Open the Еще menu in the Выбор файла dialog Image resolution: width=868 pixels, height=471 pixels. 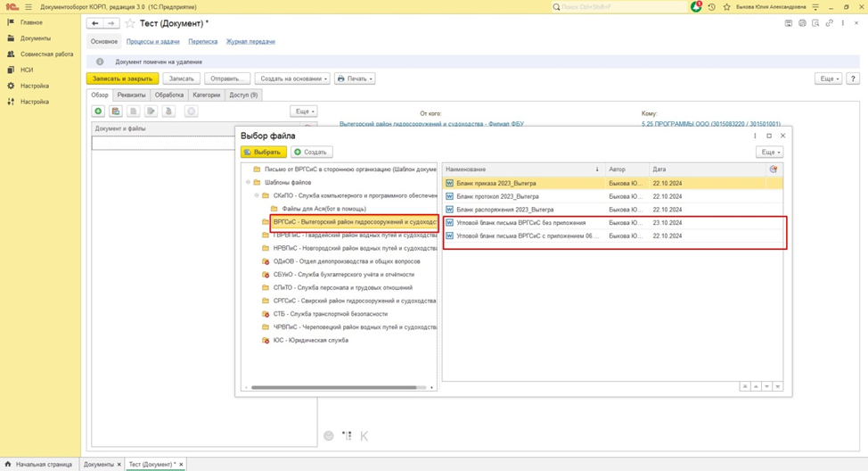tap(769, 152)
